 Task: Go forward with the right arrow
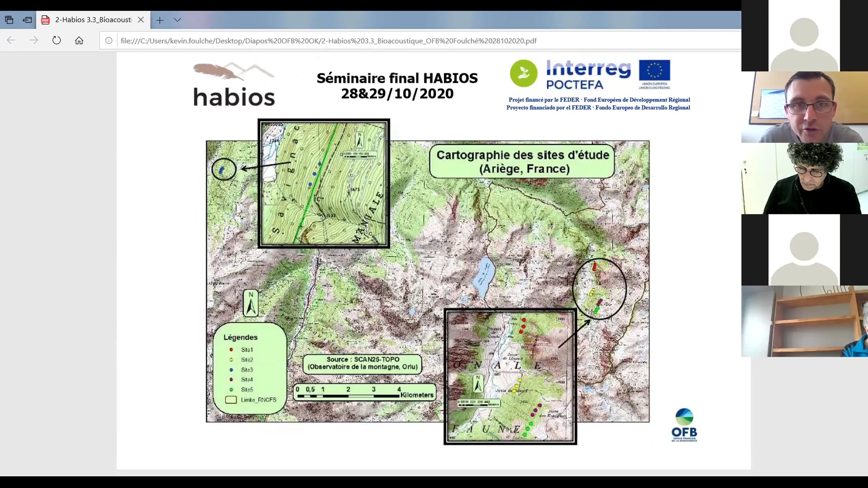coord(34,40)
